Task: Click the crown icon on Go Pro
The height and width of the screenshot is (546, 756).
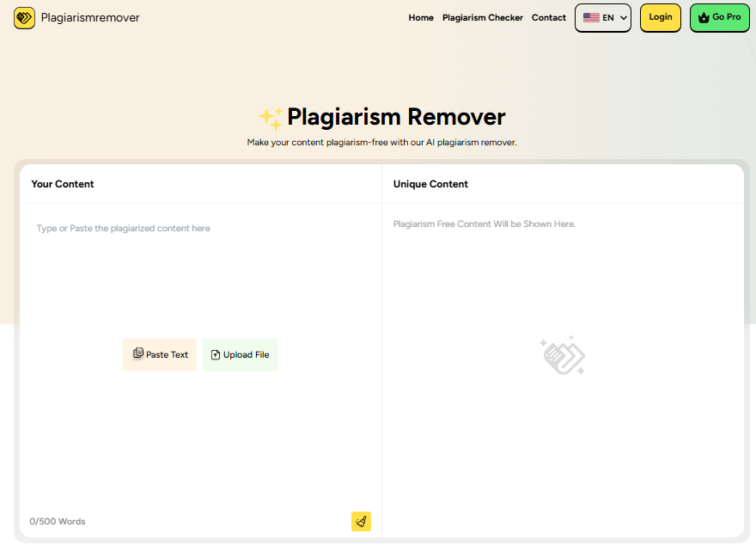Action: tap(704, 17)
